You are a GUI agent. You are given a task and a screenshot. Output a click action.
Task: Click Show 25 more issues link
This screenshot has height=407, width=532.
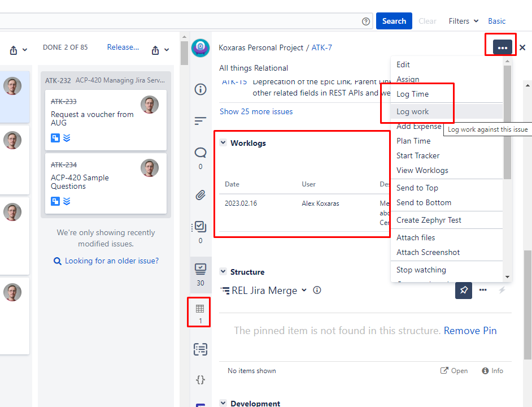point(256,111)
